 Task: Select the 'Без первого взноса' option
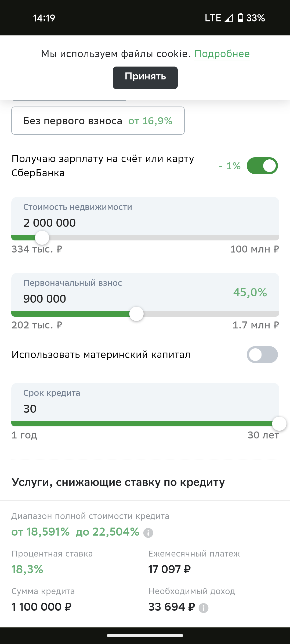click(98, 121)
